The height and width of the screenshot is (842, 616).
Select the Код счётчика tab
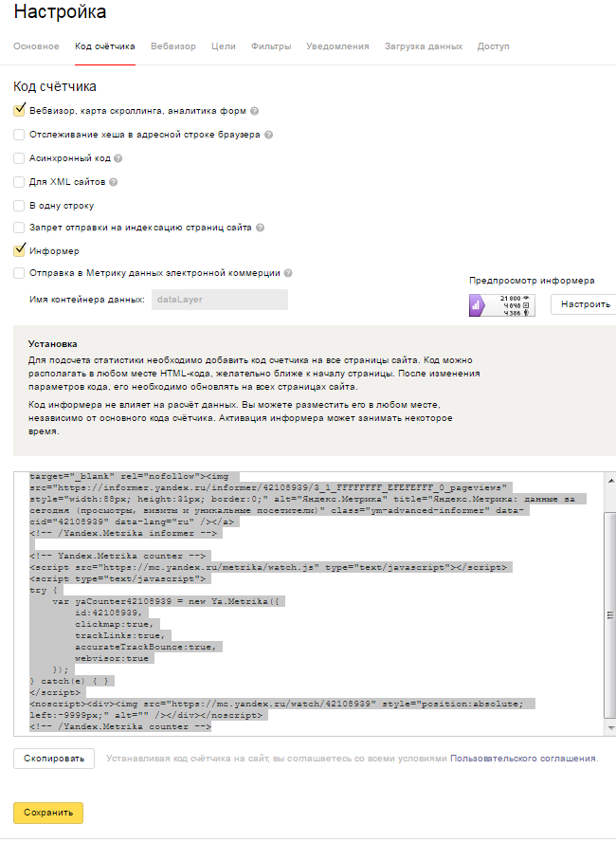tap(104, 46)
